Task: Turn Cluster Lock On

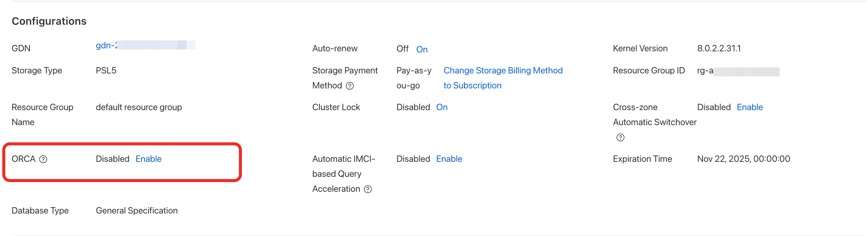Action: coord(442,107)
